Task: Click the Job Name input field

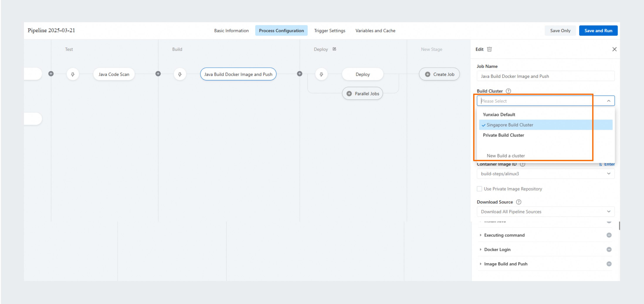Action: [546, 76]
